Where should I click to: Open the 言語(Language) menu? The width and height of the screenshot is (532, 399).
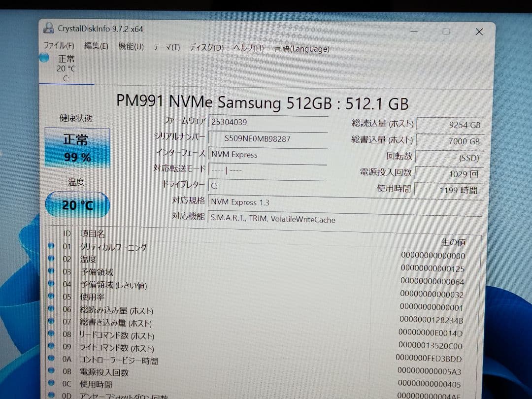click(301, 49)
